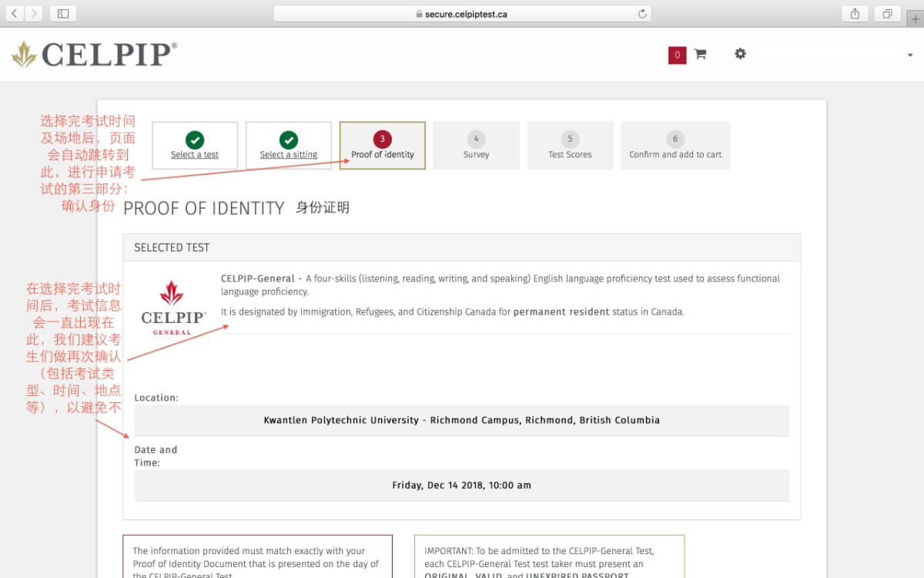Open the settings gear menu
The width and height of the screenshot is (924, 578).
pos(740,54)
